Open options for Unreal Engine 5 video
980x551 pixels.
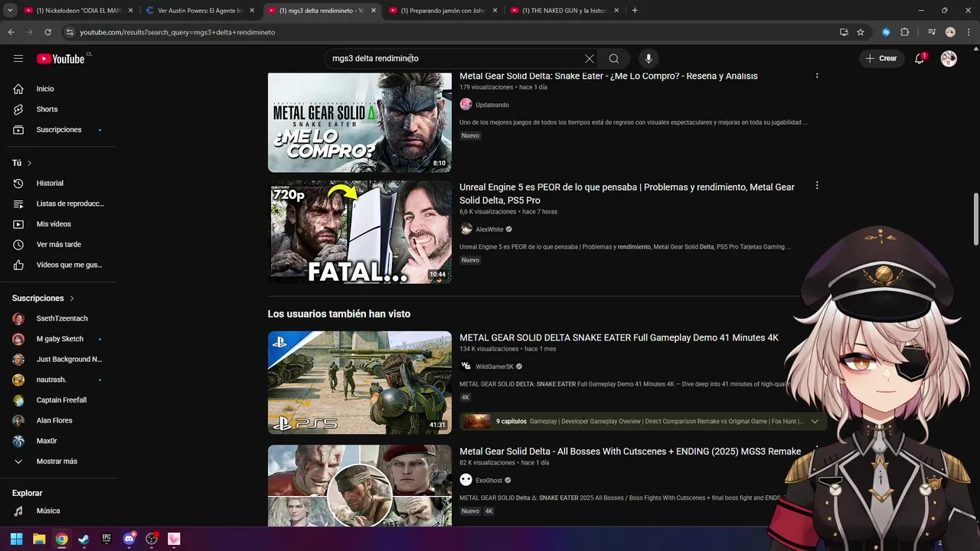tap(817, 186)
